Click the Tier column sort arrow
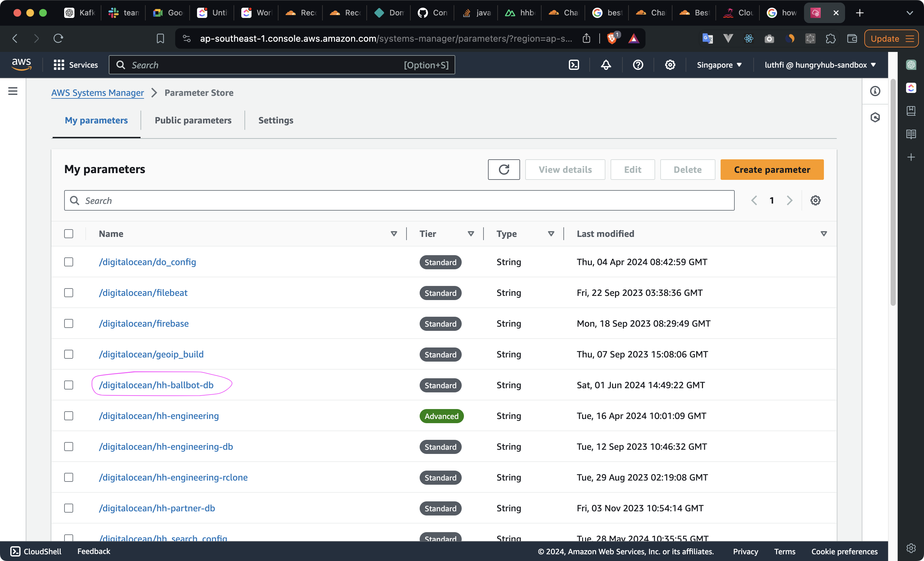The height and width of the screenshot is (561, 924). point(471,234)
